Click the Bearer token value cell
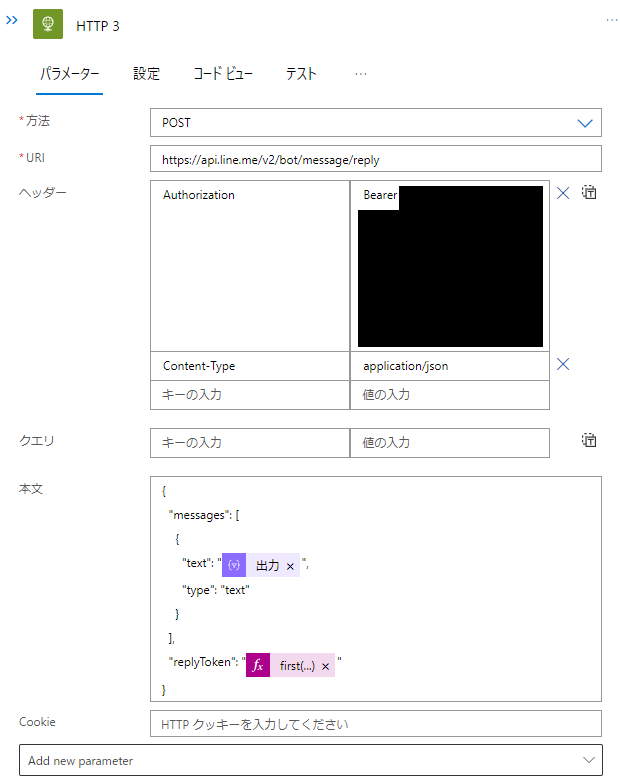 pyautogui.click(x=450, y=266)
